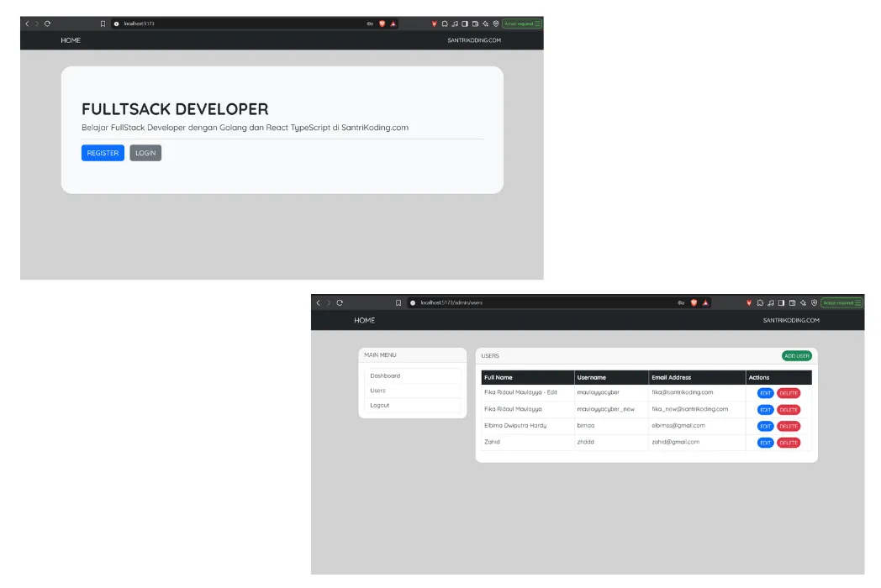881x588 pixels.
Task: Open Users in the Main Menu sidebar
Action: [413, 391]
